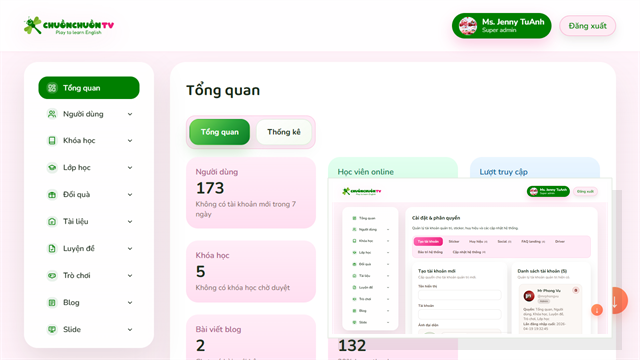
Task: Open the Ms. Jenny TuAnh profile pill
Action: pos(501,26)
